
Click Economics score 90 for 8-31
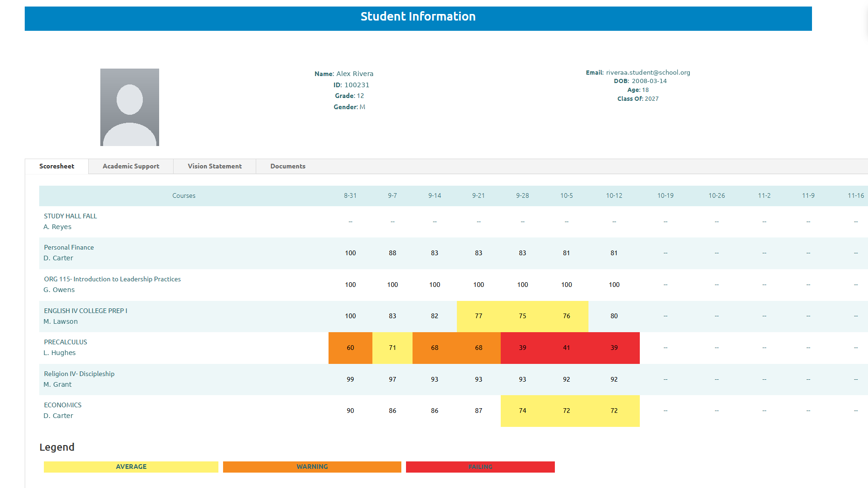pos(350,411)
